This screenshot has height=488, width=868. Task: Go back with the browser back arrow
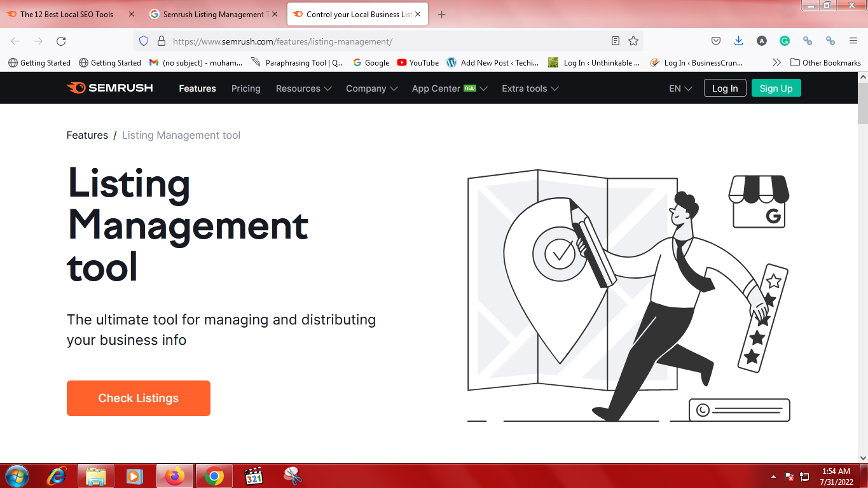(x=15, y=41)
